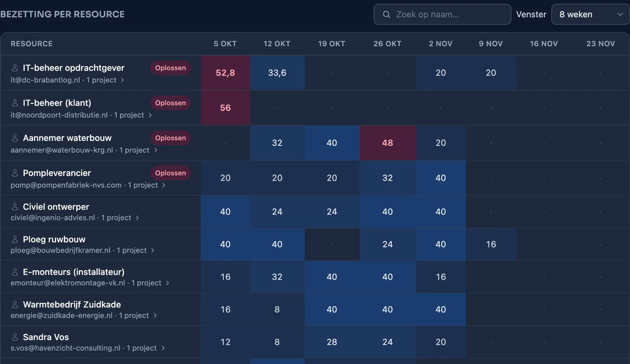Click Oplossen for Pompleverancier
The width and height of the screenshot is (630, 364).
point(170,173)
